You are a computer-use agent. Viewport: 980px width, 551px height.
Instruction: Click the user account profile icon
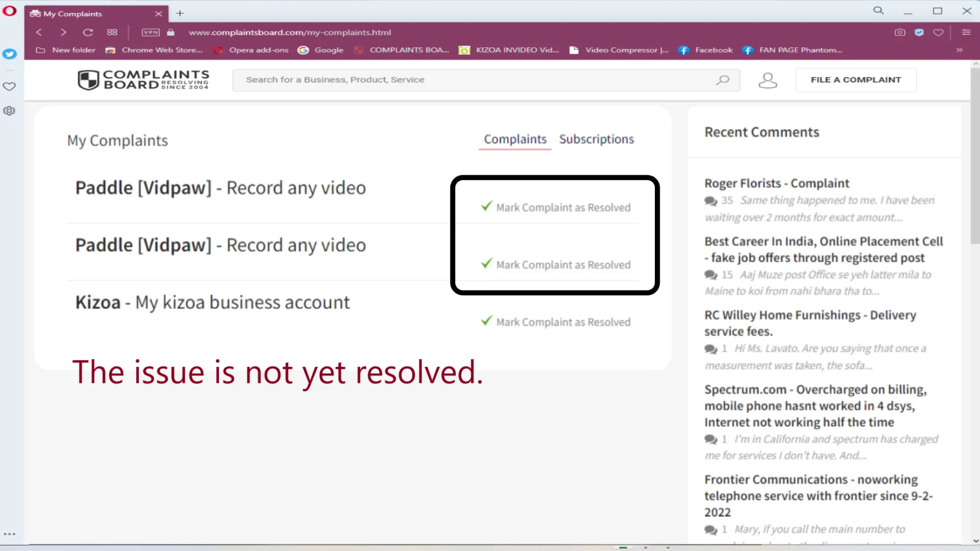[767, 80]
